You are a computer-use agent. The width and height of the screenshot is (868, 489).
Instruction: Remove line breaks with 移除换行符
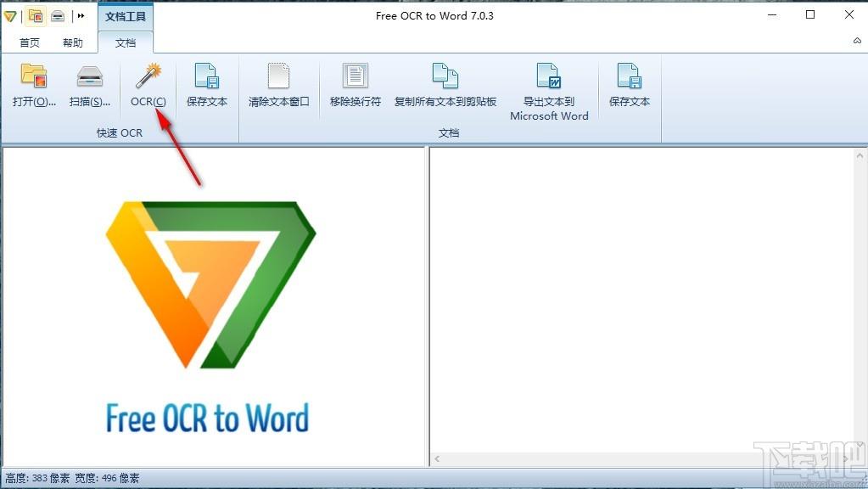356,86
